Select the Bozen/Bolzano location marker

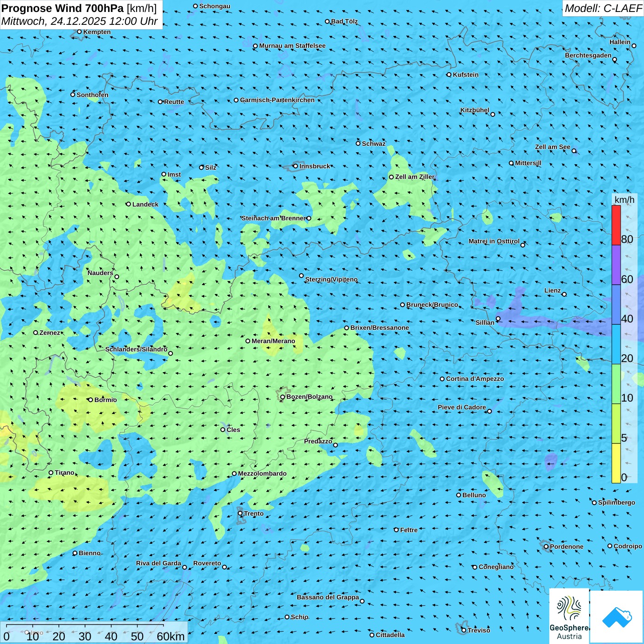(282, 397)
